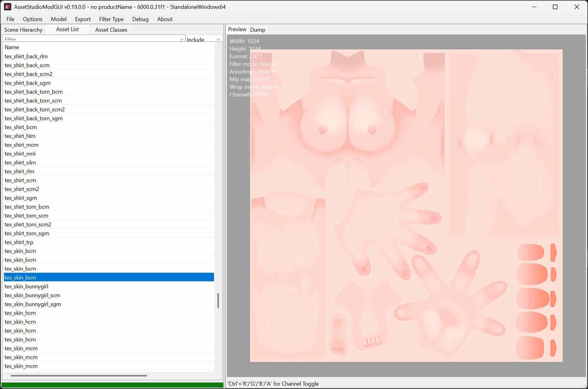The image size is (588, 389).
Task: Select the Preview tab
Action: (x=237, y=29)
